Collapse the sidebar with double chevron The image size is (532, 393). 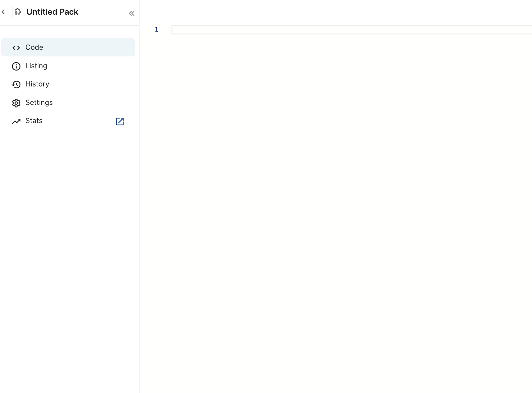(x=132, y=13)
